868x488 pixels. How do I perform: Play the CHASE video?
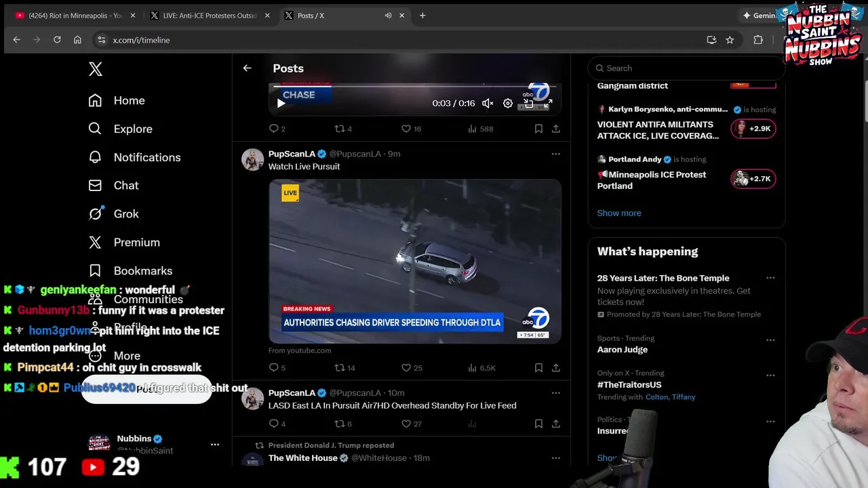[281, 103]
